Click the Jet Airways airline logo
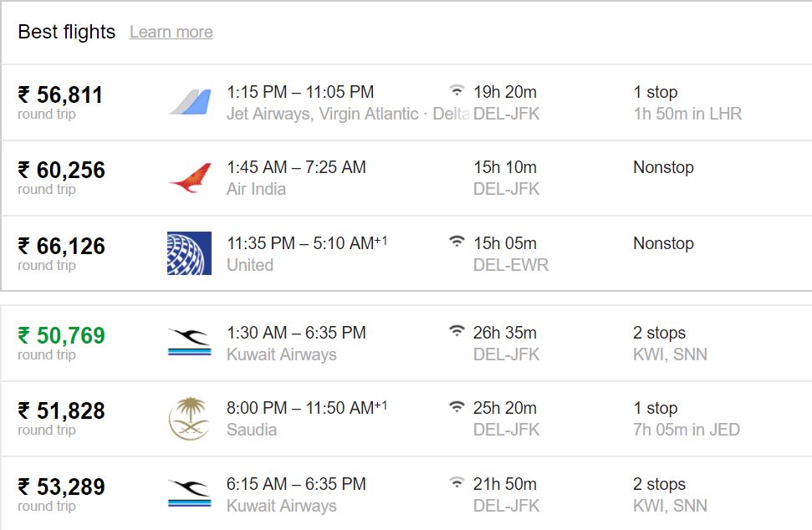Image resolution: width=812 pixels, height=530 pixels. tap(190, 102)
